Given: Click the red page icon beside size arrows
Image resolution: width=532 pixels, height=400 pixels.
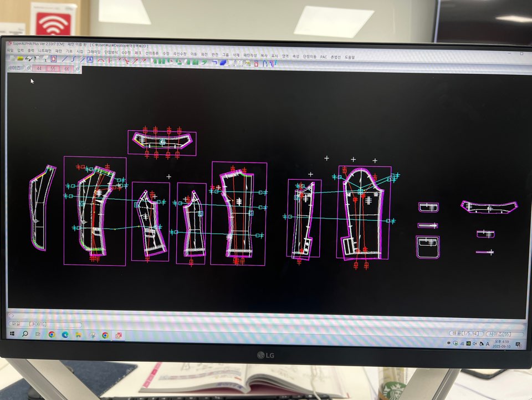Looking at the screenshot, I should pyautogui.click(x=54, y=58).
